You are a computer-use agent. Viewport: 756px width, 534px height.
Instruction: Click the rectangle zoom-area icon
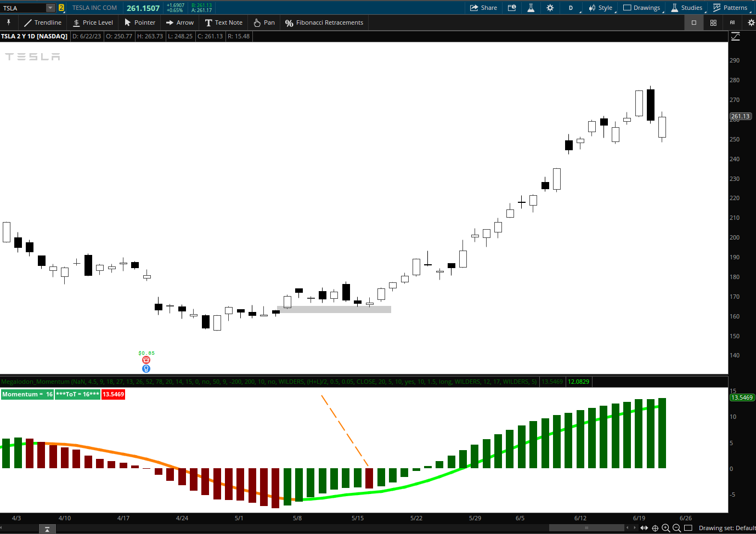click(688, 528)
